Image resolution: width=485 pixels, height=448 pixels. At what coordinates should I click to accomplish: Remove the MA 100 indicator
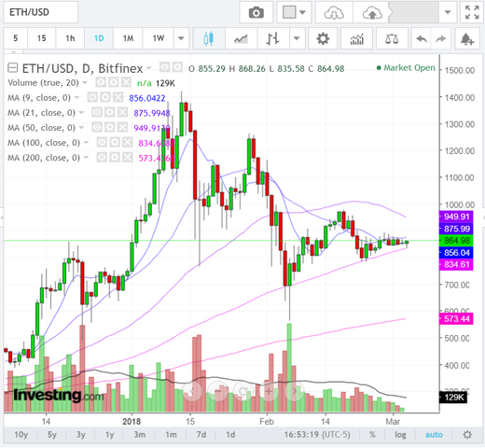click(127, 142)
